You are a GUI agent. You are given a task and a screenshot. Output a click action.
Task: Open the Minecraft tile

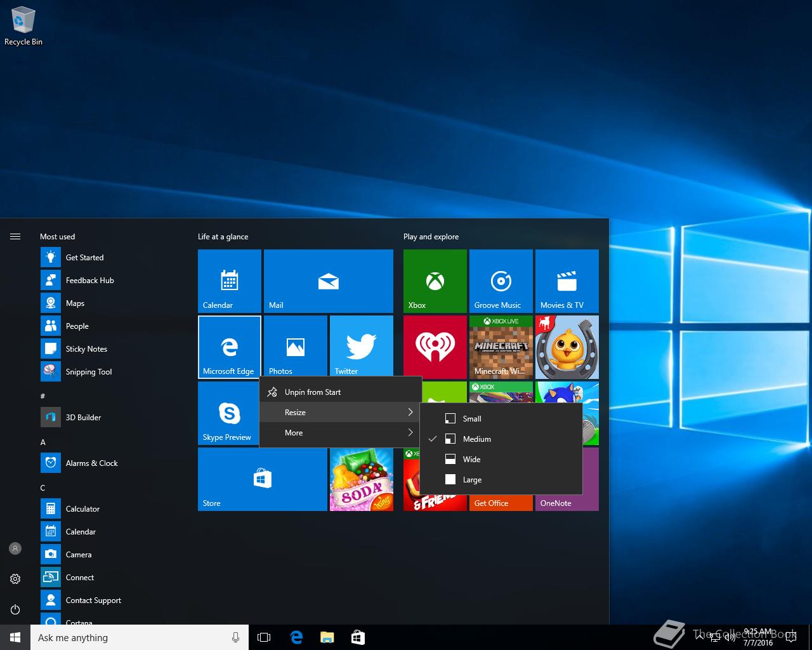coord(501,347)
